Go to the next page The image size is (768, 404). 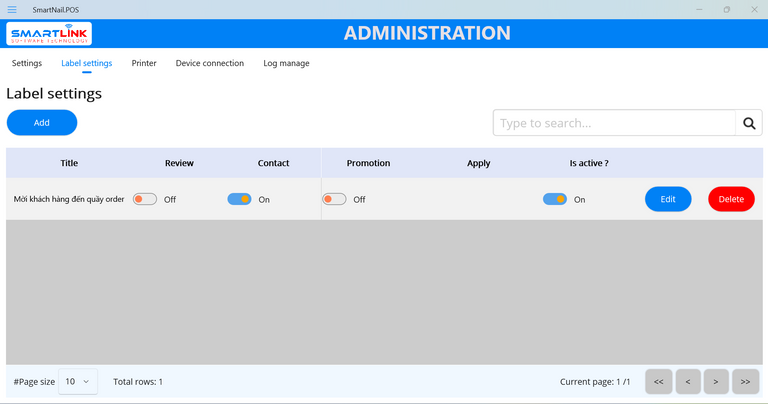click(x=716, y=381)
